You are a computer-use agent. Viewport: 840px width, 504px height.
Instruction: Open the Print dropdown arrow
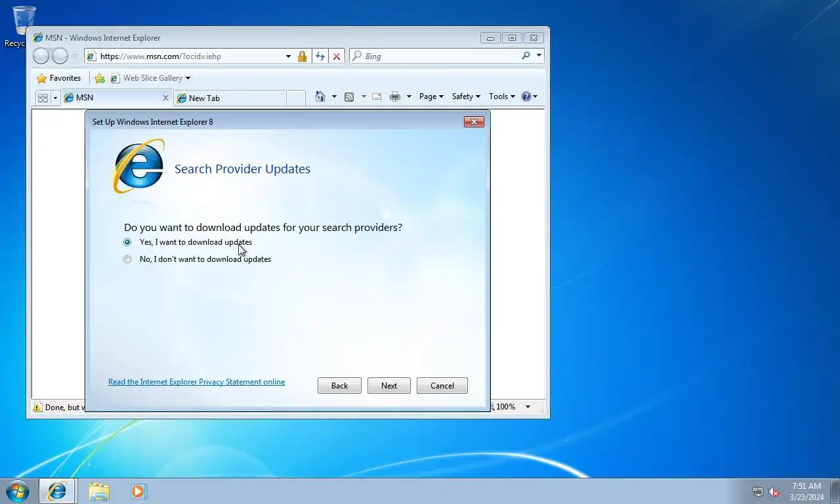[x=409, y=96]
